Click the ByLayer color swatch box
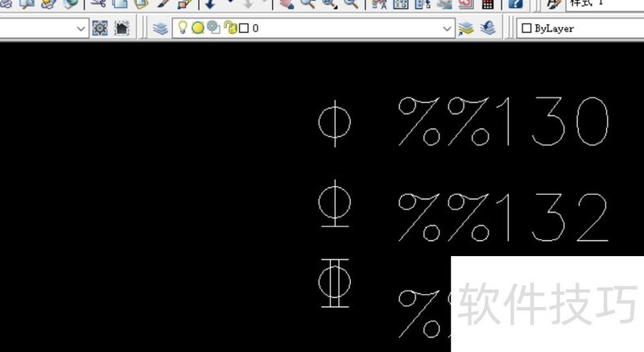 tap(526, 28)
